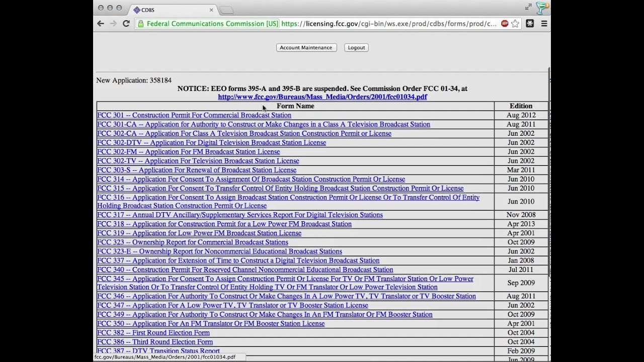Image resolution: width=644 pixels, height=362 pixels.
Task: Close the CDBS tab
Action: pos(211,10)
